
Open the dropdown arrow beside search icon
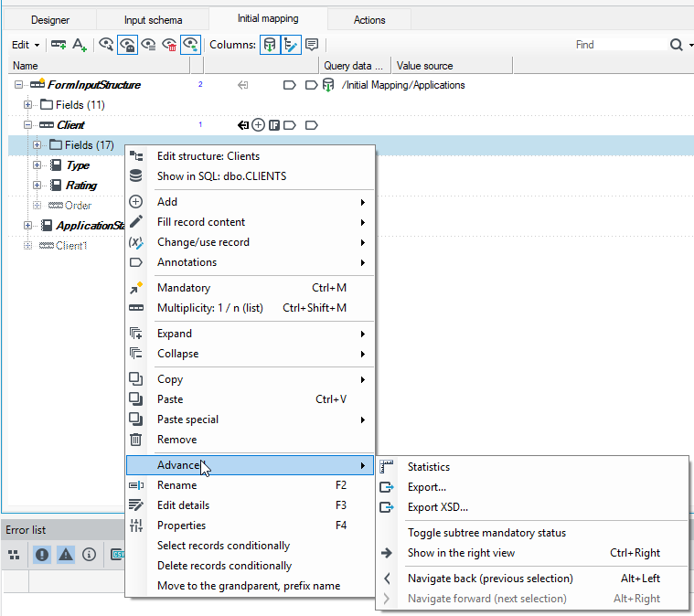[x=691, y=45]
